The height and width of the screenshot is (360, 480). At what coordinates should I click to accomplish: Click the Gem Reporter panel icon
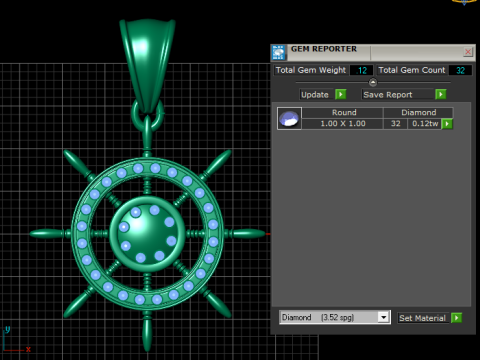pyautogui.click(x=278, y=53)
